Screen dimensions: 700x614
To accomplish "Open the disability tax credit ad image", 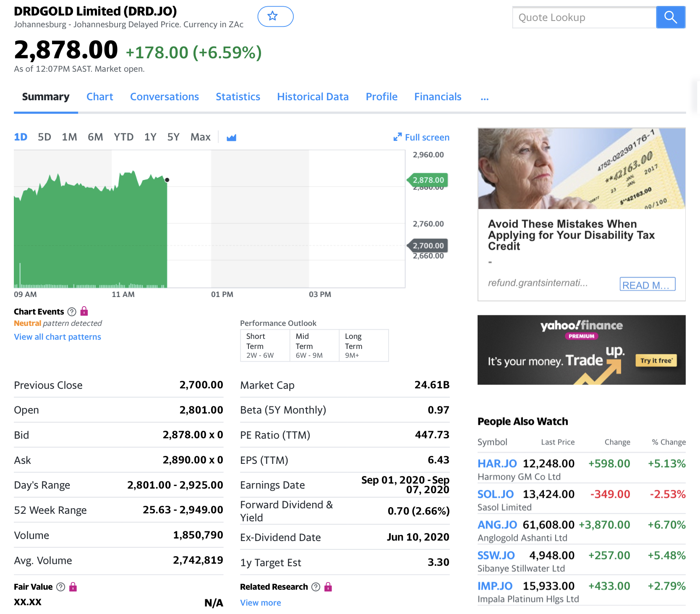I will coord(582,169).
